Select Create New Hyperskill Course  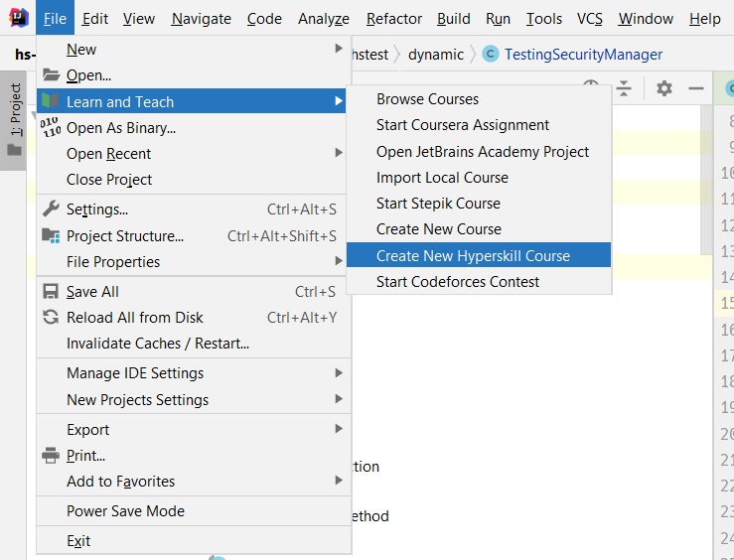(x=479, y=255)
